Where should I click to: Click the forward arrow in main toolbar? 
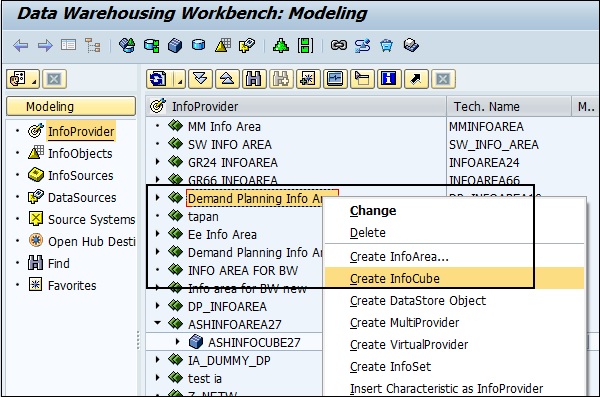pyautogui.click(x=45, y=46)
